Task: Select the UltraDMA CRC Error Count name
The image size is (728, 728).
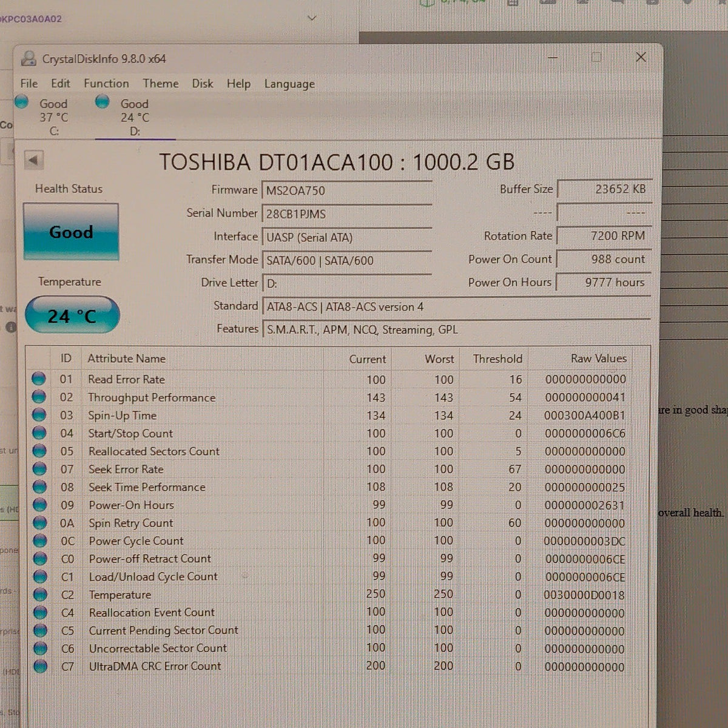Action: click(155, 666)
